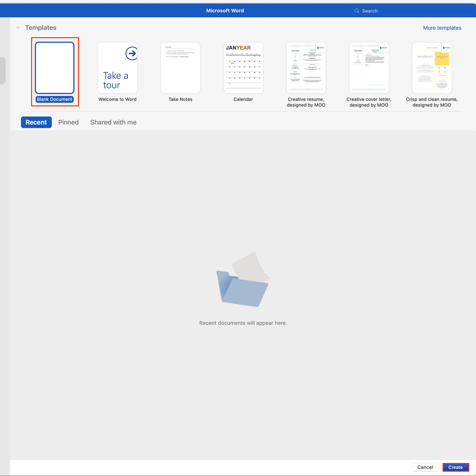Viewport: 476px width, 476px height.
Task: Open the Welcome to Word tour template
Action: point(117,68)
